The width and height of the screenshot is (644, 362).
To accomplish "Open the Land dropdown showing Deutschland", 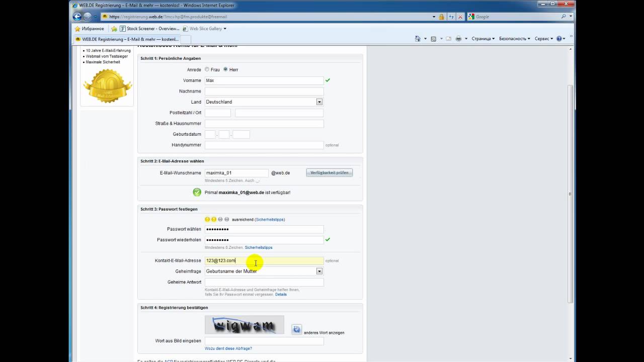I will coord(264,102).
